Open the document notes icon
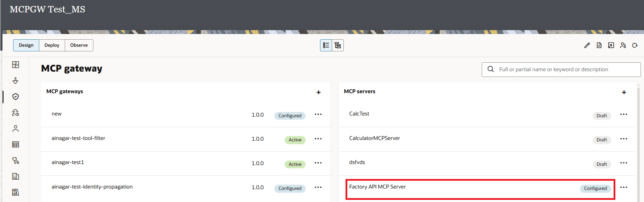 coord(599,45)
